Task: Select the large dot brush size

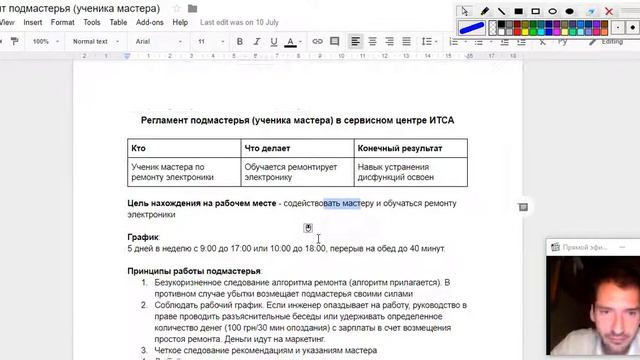Action: [x=632, y=28]
